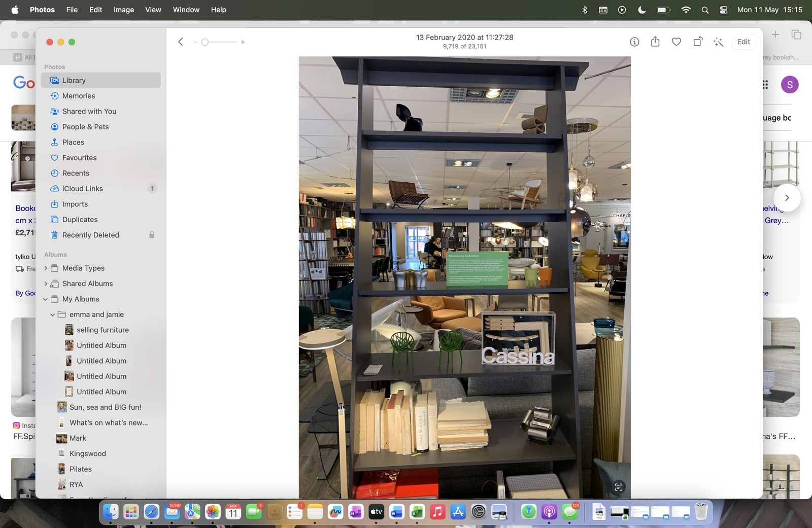Open Duplicates in sidebar
The height and width of the screenshot is (528, 812).
pos(101,220)
